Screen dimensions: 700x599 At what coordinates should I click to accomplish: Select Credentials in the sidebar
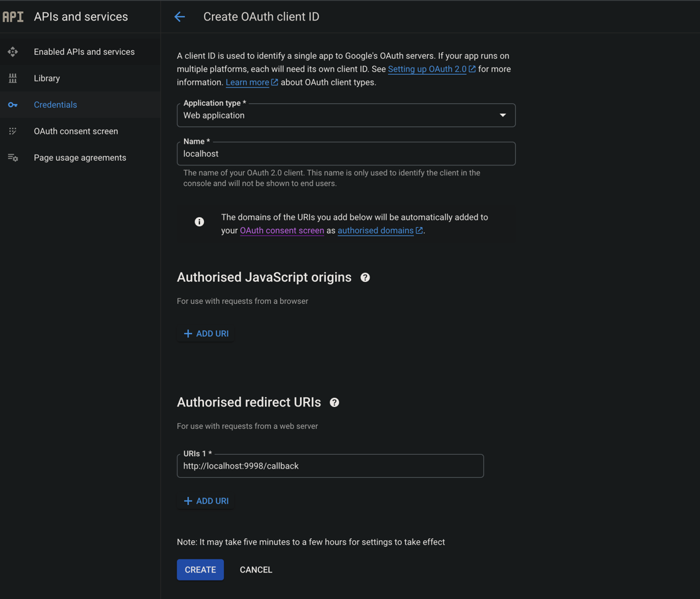click(80, 105)
